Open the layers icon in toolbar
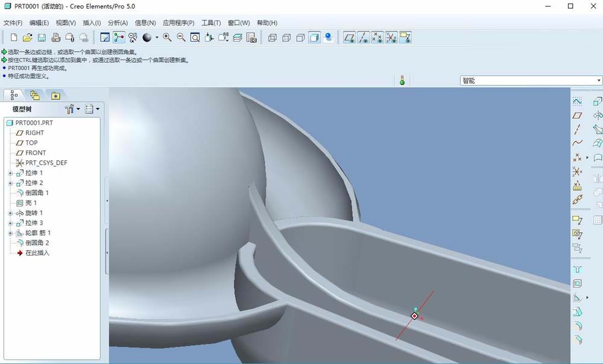 coord(237,37)
